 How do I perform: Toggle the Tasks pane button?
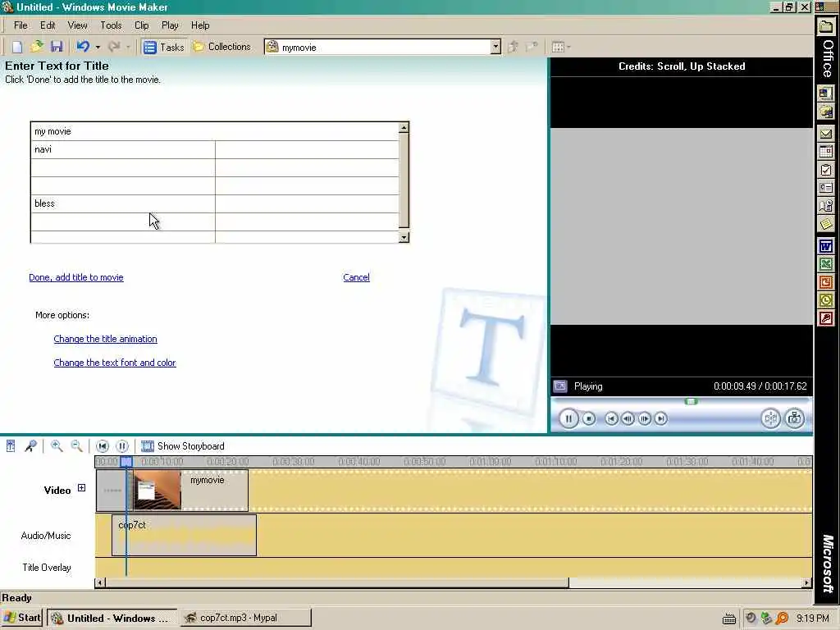coord(164,47)
